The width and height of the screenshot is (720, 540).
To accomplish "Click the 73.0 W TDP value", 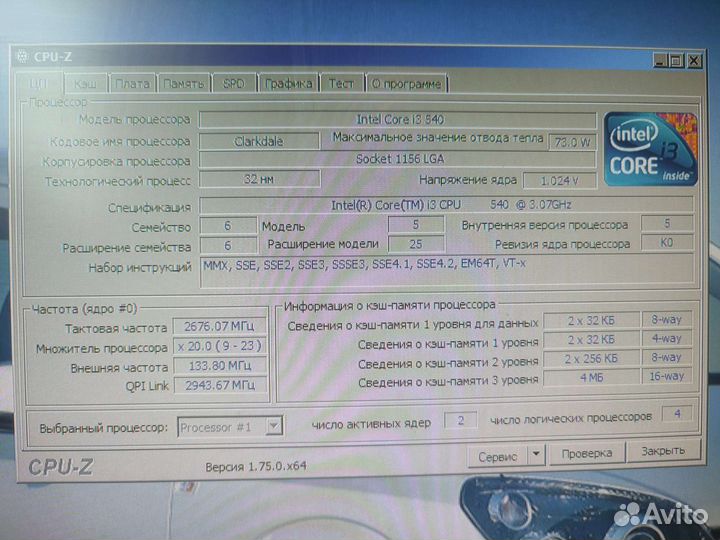I will (572, 142).
